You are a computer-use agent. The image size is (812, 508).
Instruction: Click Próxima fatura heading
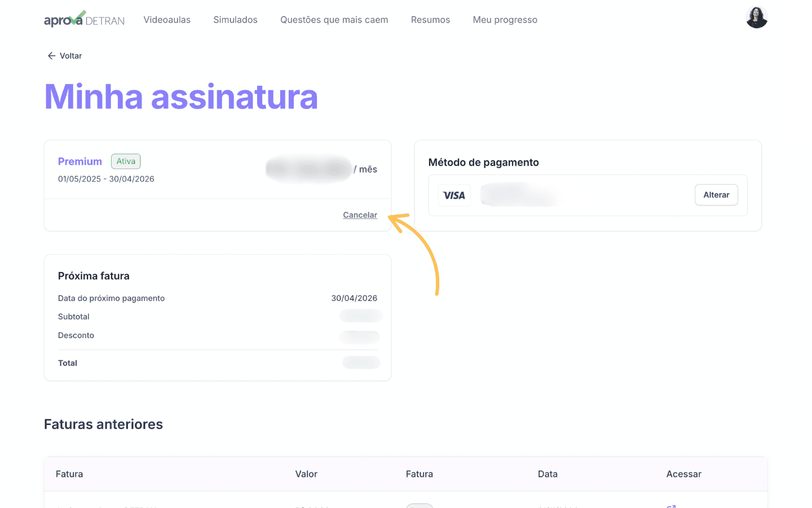(x=94, y=276)
